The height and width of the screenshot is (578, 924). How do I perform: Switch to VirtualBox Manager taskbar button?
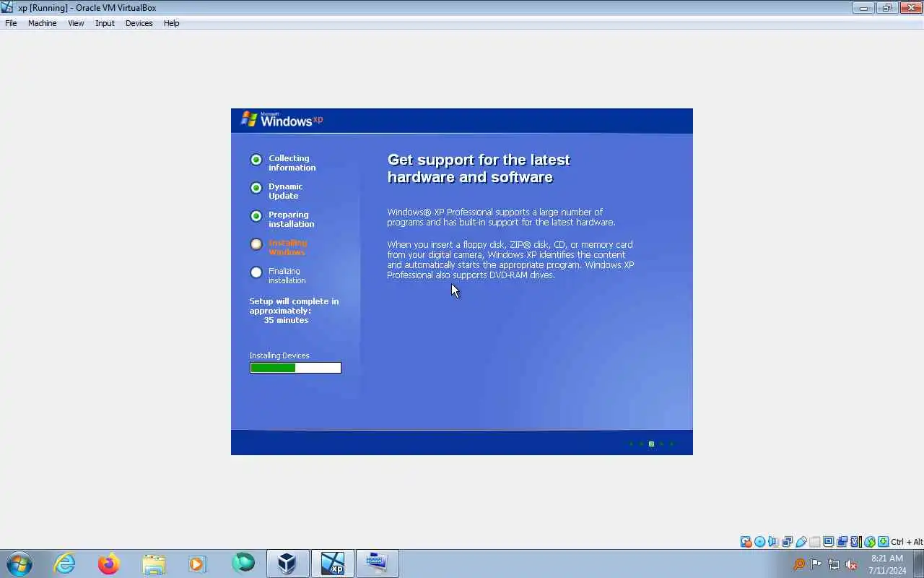(287, 564)
